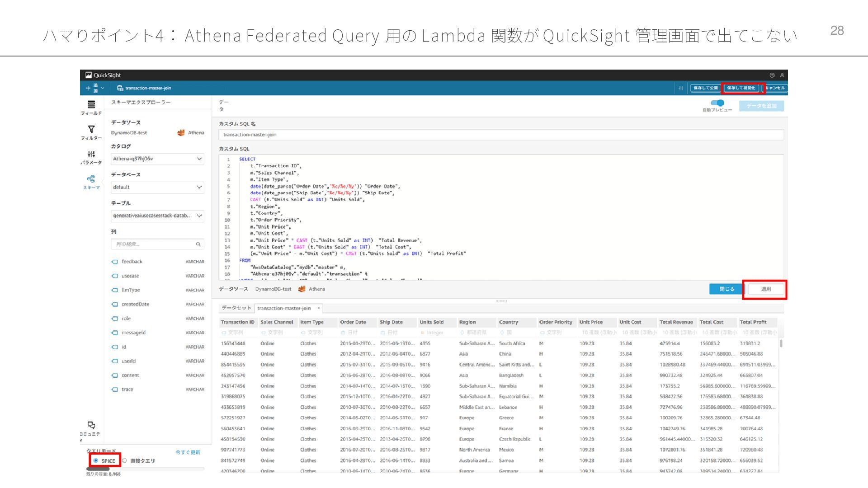
Task: Open the user account icon in header
Action: click(x=782, y=75)
